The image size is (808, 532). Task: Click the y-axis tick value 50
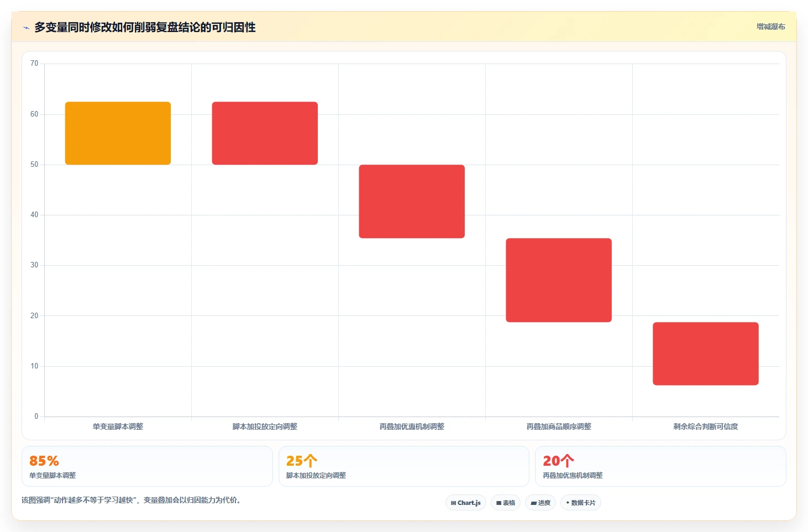tap(34, 165)
